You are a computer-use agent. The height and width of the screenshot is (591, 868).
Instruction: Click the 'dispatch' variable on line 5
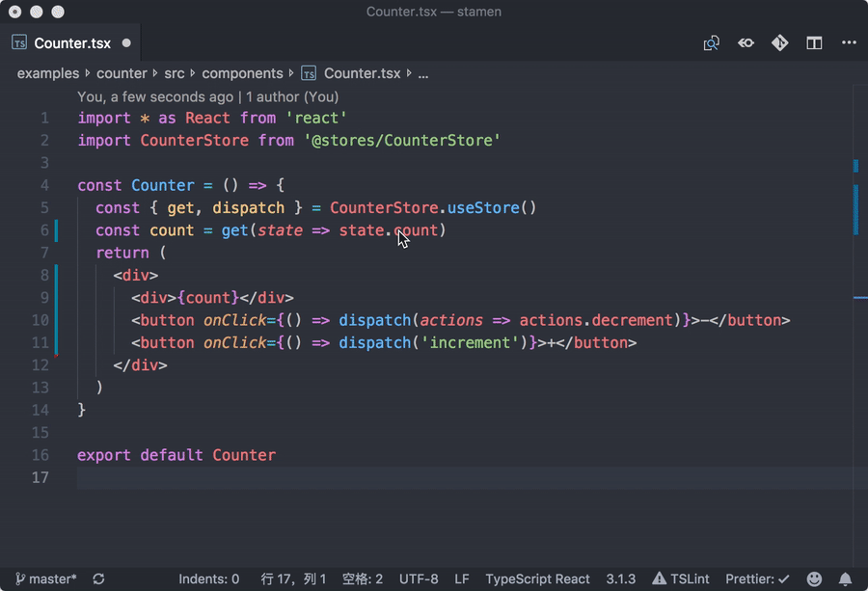pyautogui.click(x=249, y=207)
